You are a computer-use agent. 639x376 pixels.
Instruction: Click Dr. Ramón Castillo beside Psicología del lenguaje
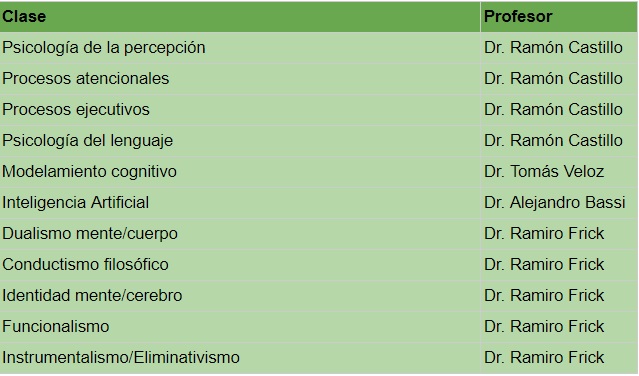coord(559,141)
